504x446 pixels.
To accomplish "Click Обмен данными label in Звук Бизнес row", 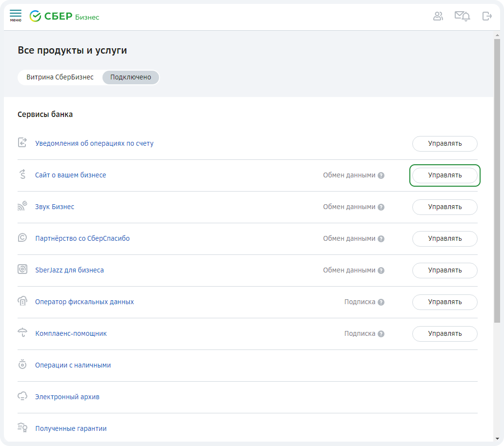I will tap(349, 207).
